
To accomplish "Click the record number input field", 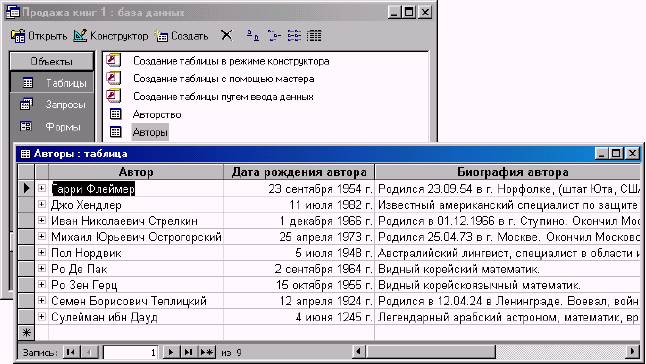I will (x=131, y=352).
